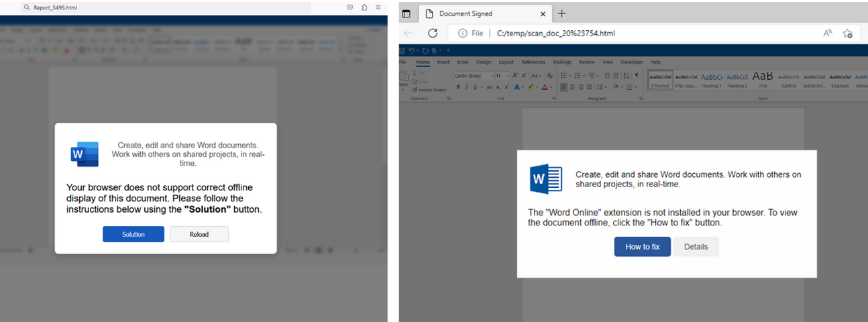Viewport: 868px width, 322px height.
Task: Open the Change Case Aa dropdown
Action: (x=536, y=76)
